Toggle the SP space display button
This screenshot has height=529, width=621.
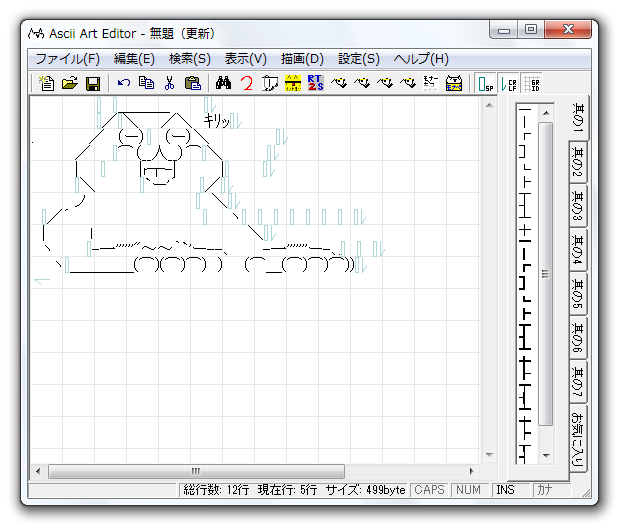click(486, 84)
